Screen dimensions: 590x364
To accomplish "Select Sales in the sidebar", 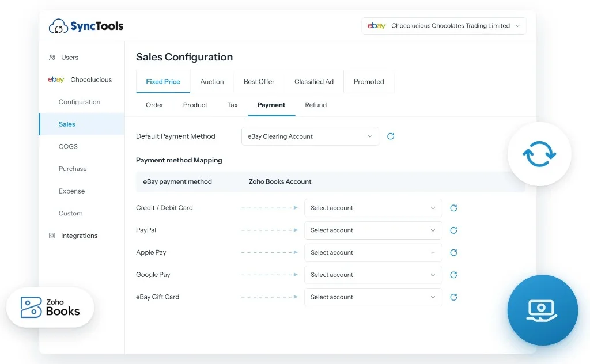I will coord(82,124).
